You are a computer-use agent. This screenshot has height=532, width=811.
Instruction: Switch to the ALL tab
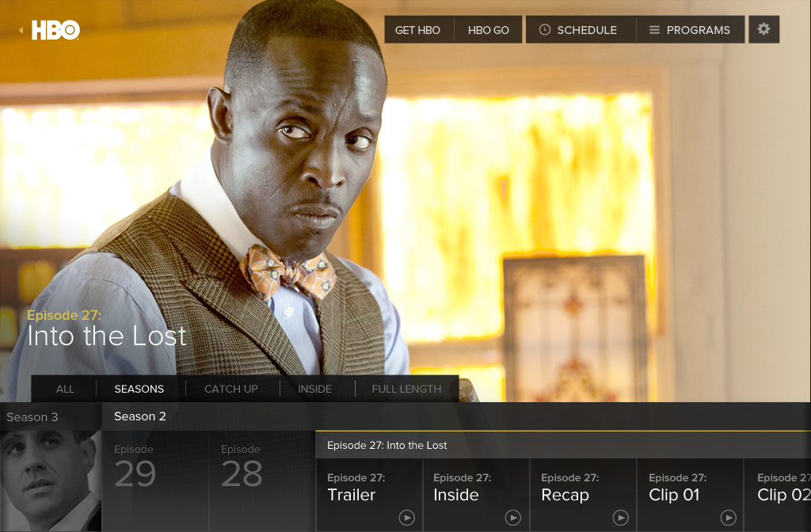pyautogui.click(x=65, y=389)
